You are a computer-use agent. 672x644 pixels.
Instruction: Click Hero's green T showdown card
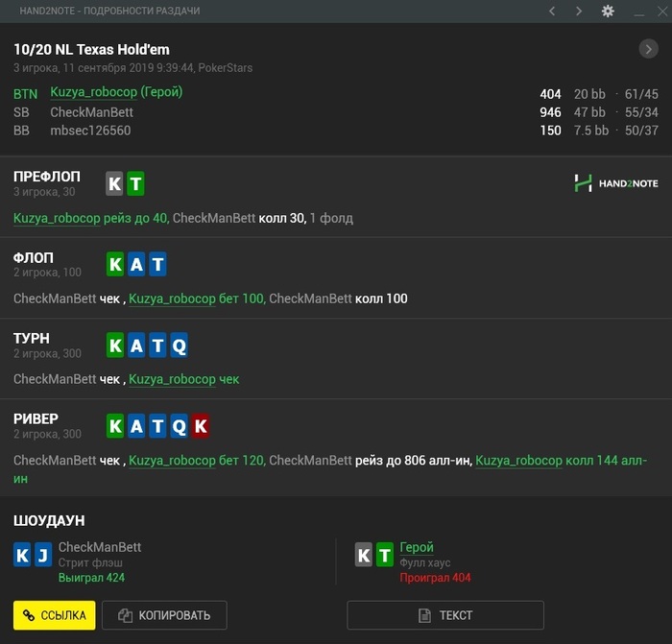(385, 555)
